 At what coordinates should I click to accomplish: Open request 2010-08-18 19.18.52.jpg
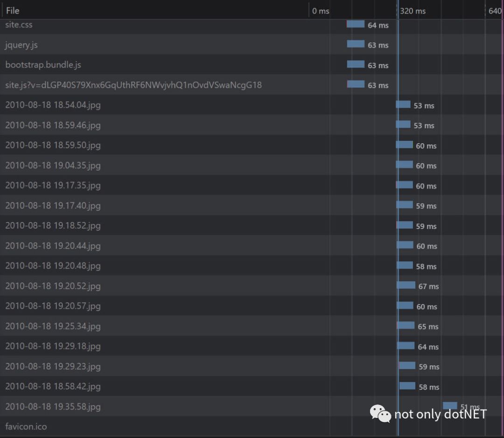252,225
